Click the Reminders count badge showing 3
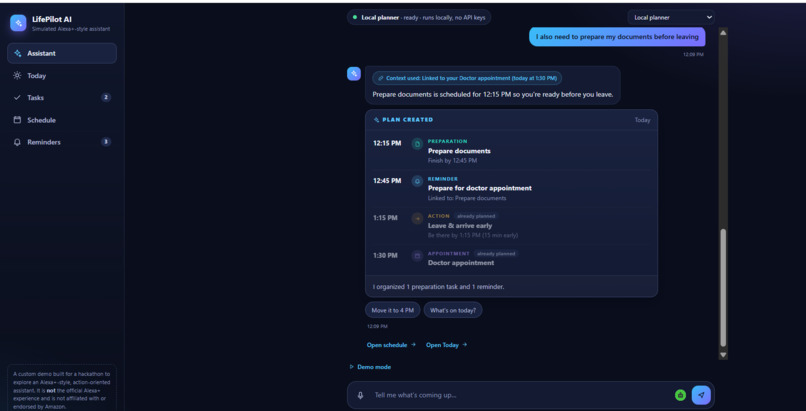Screen dimensions: 806x411 (106, 142)
